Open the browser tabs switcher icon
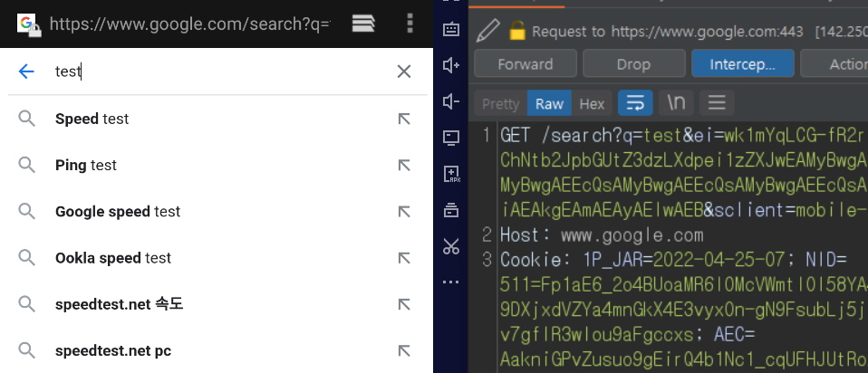Screen dimensions: 868x373 pos(363,24)
